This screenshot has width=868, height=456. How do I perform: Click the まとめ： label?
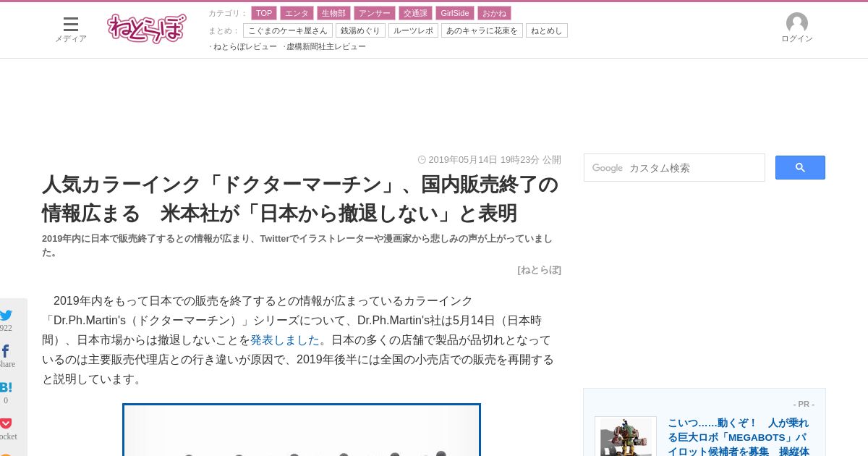pos(224,30)
